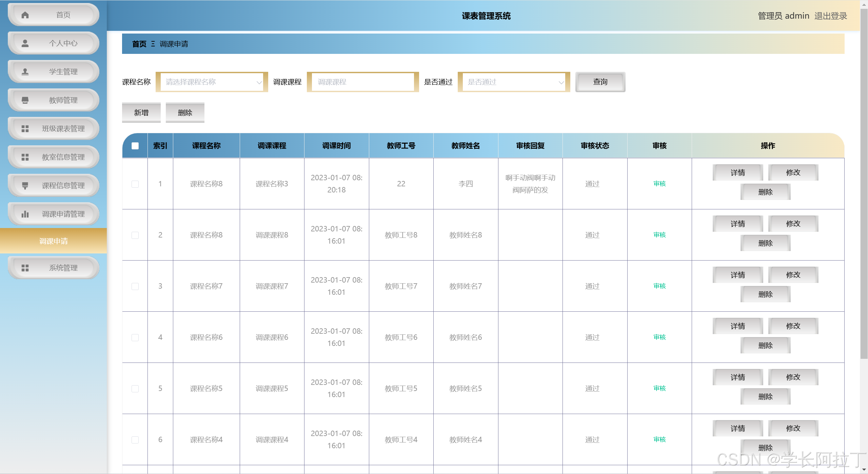Screen dimensions: 868x474
Task: Click the student icon beside 学生管理
Action: click(x=25, y=72)
